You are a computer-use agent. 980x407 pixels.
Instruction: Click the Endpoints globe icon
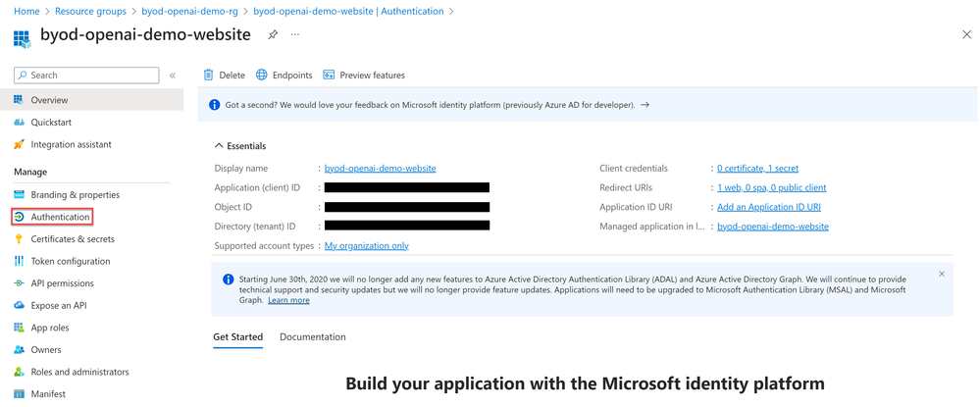(262, 75)
